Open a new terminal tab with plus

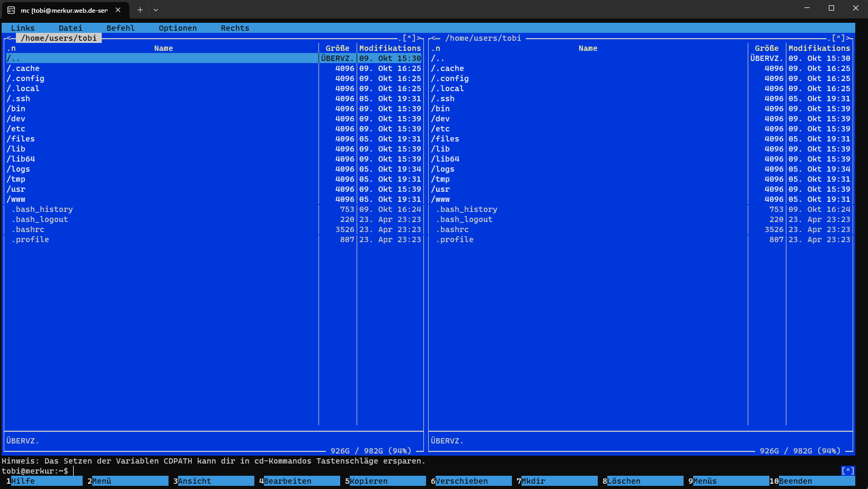pos(140,10)
